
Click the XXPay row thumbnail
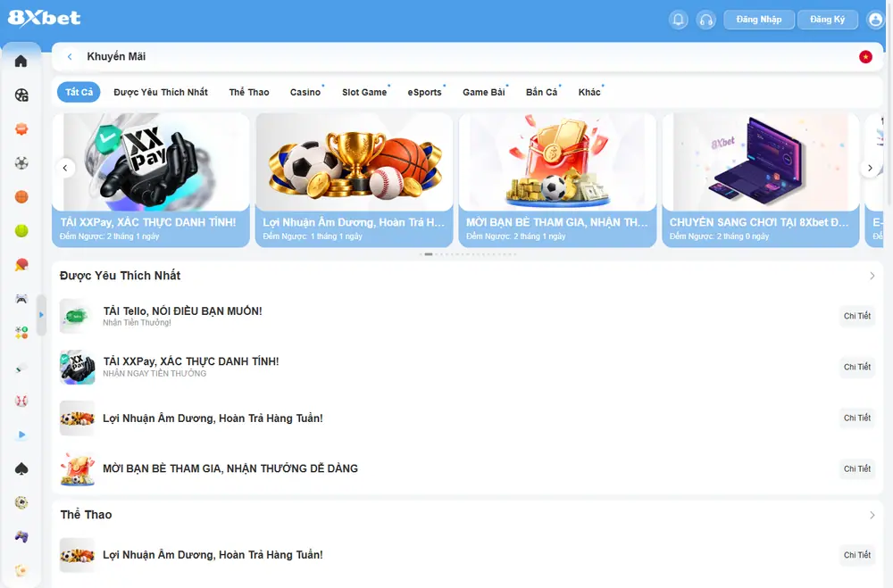tap(77, 367)
